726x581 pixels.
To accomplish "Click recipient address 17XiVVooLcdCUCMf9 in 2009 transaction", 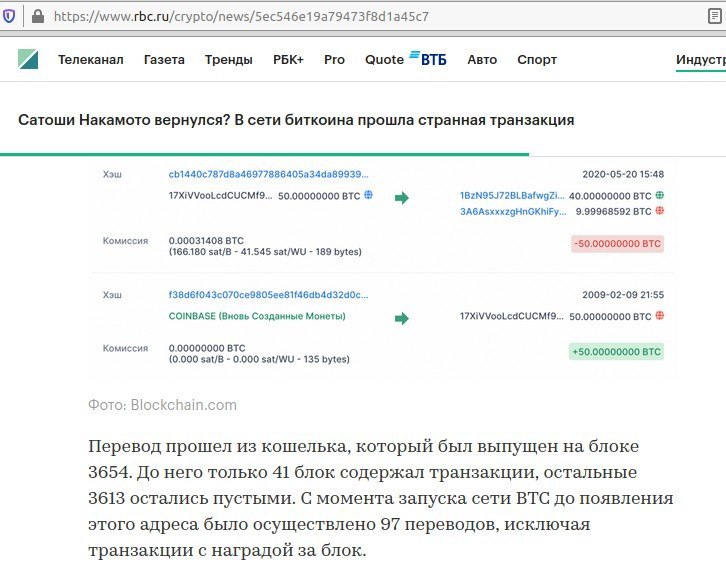I will [512, 316].
